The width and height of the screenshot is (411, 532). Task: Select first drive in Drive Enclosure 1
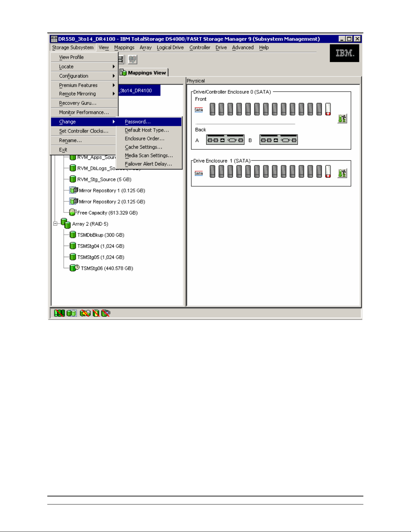pyautogui.click(x=212, y=171)
